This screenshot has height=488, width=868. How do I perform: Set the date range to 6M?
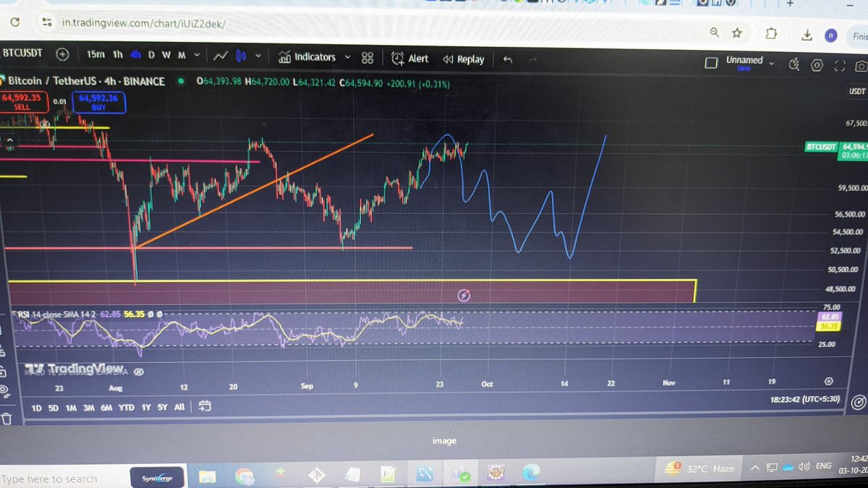106,408
